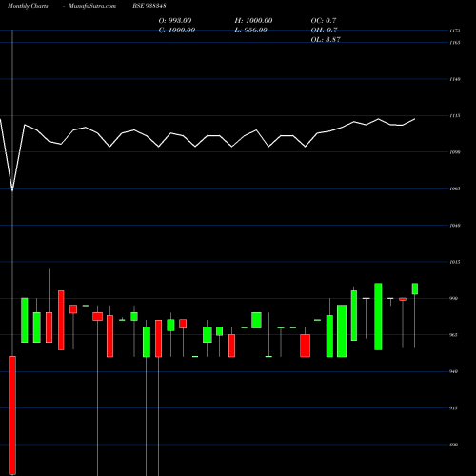Click the most recent green candle
This screenshot has width=476, height=476.
point(415,288)
